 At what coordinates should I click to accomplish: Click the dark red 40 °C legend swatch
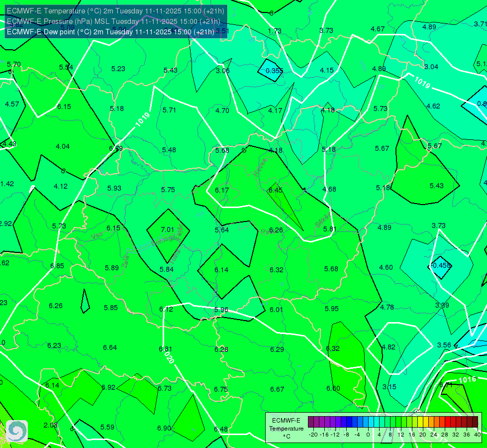(x=475, y=422)
